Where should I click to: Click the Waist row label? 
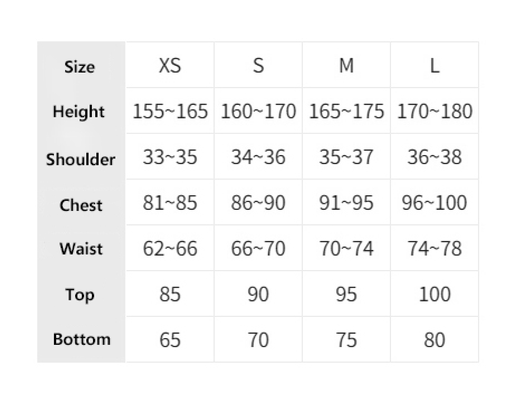point(81,248)
